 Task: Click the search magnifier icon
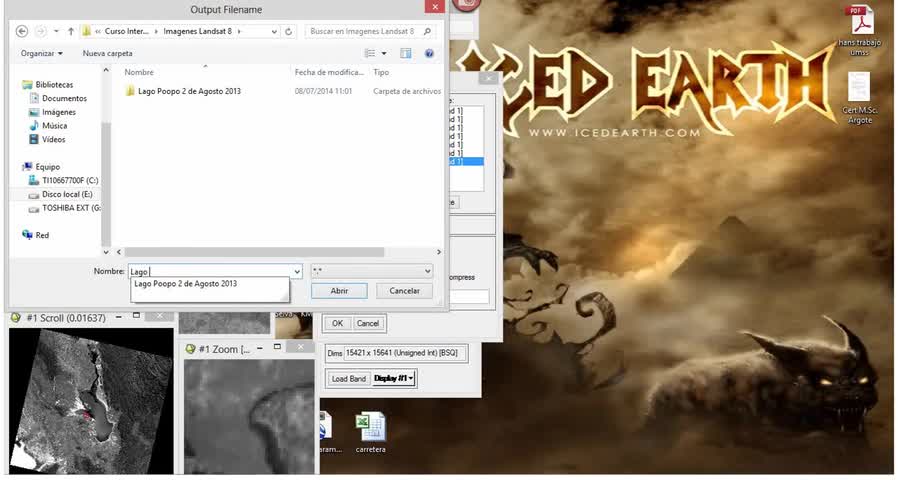click(427, 32)
